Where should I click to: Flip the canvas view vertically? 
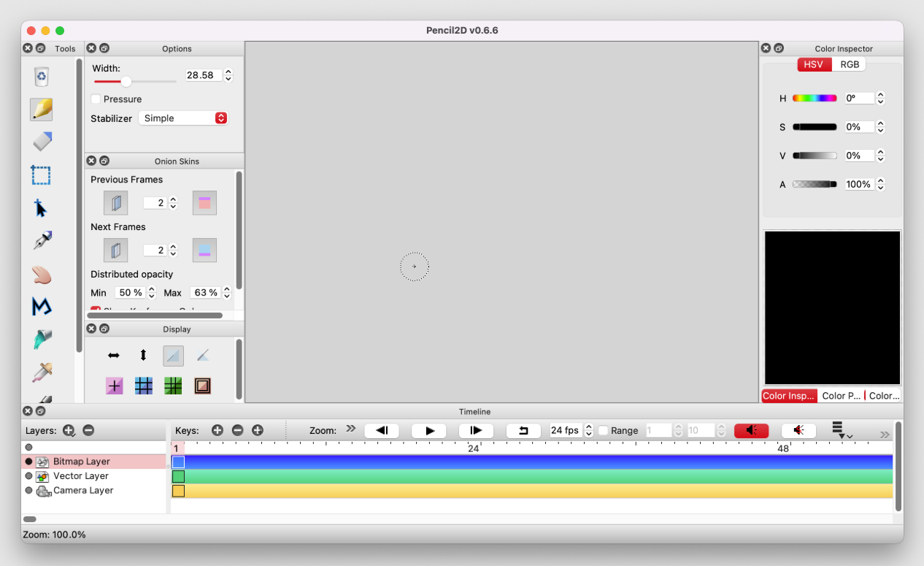coord(143,356)
